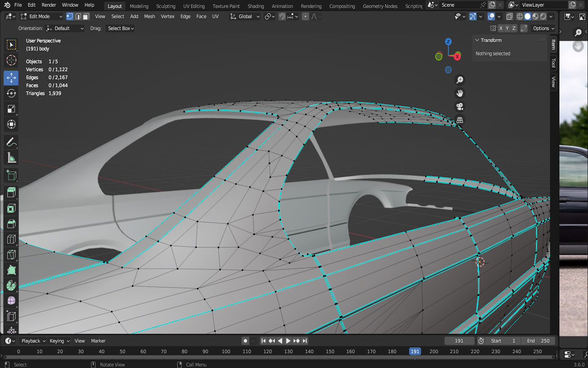This screenshot has width=588, height=368.
Task: Expand the Options dropdown
Action: 544,28
